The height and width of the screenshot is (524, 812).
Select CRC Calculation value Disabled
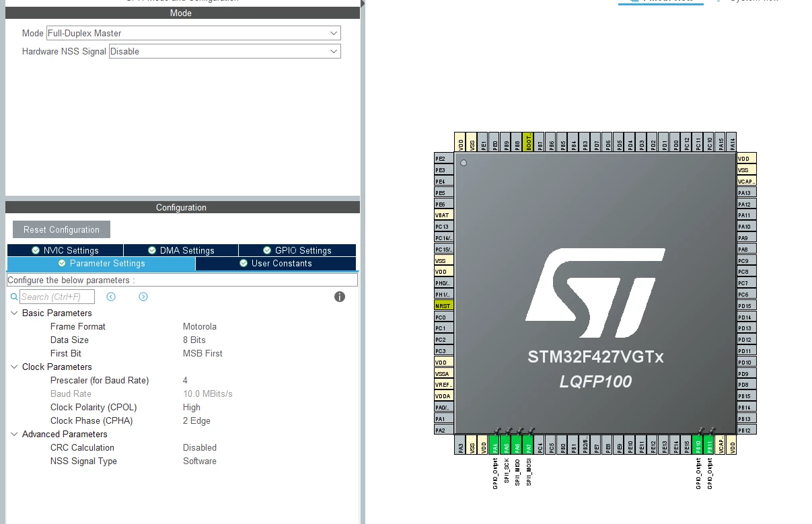(200, 448)
